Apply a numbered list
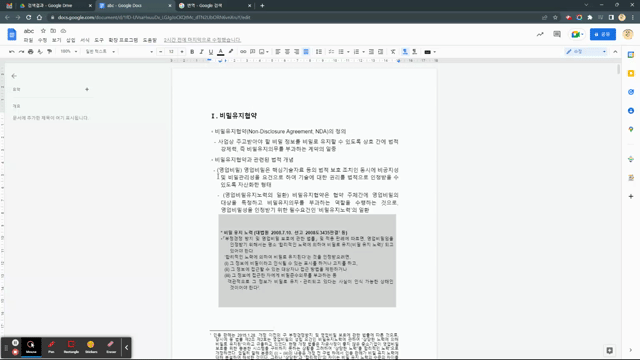 click(356, 52)
